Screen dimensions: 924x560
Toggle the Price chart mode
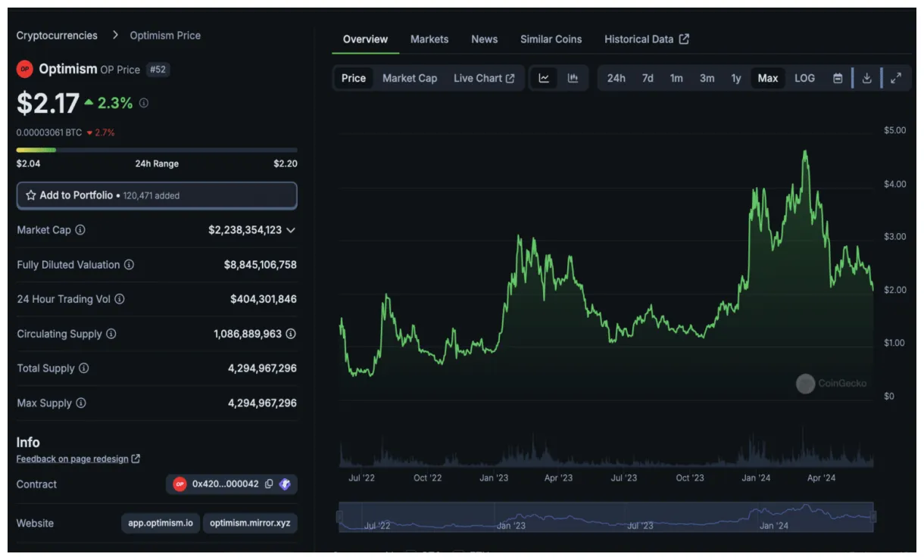pyautogui.click(x=353, y=78)
